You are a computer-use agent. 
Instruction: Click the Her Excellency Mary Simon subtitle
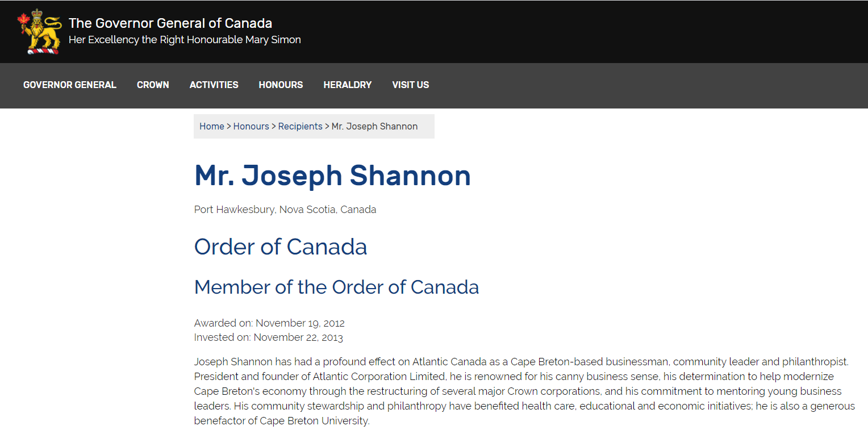[185, 40]
